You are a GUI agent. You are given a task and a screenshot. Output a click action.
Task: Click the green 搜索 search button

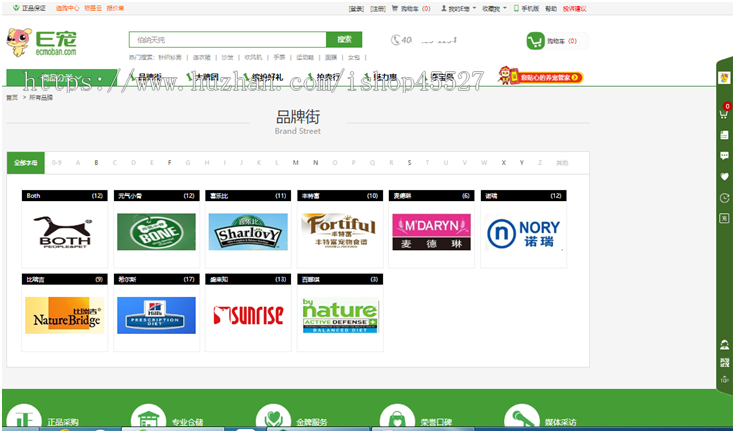pos(344,39)
